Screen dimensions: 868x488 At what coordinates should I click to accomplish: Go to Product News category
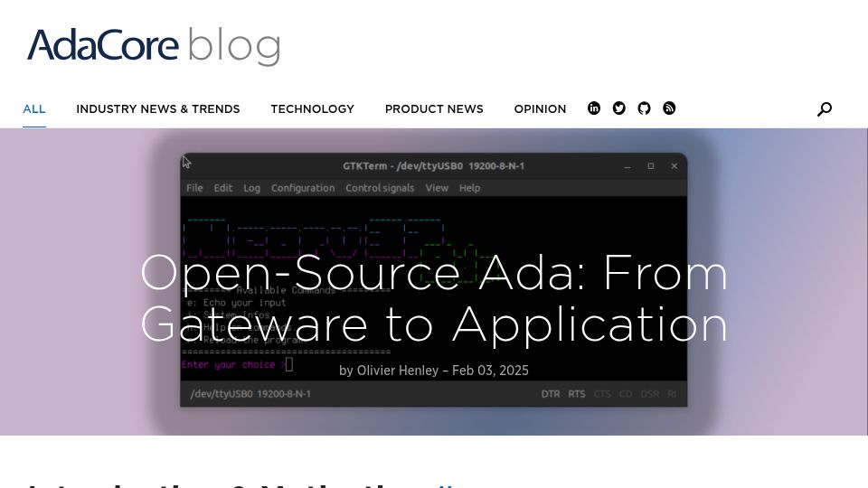tap(434, 109)
